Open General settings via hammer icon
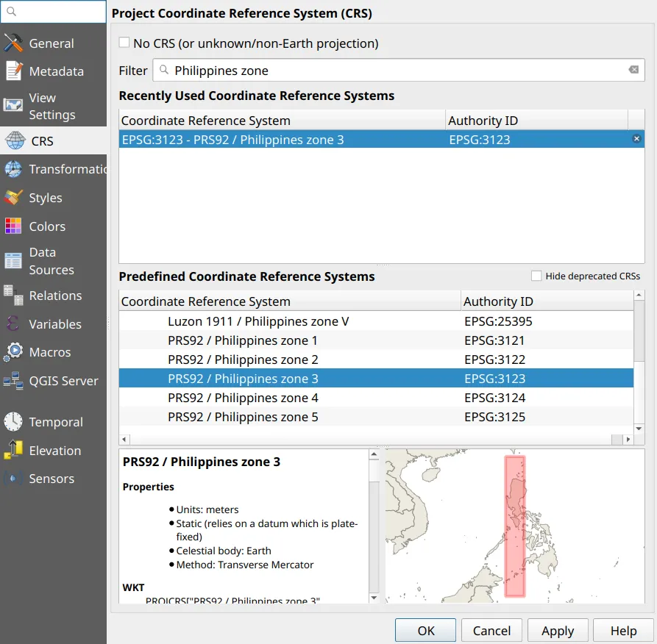The image size is (657, 644). click(13, 43)
